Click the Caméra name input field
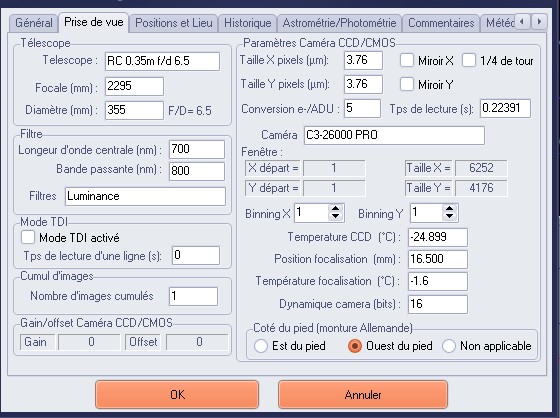 [x=394, y=135]
